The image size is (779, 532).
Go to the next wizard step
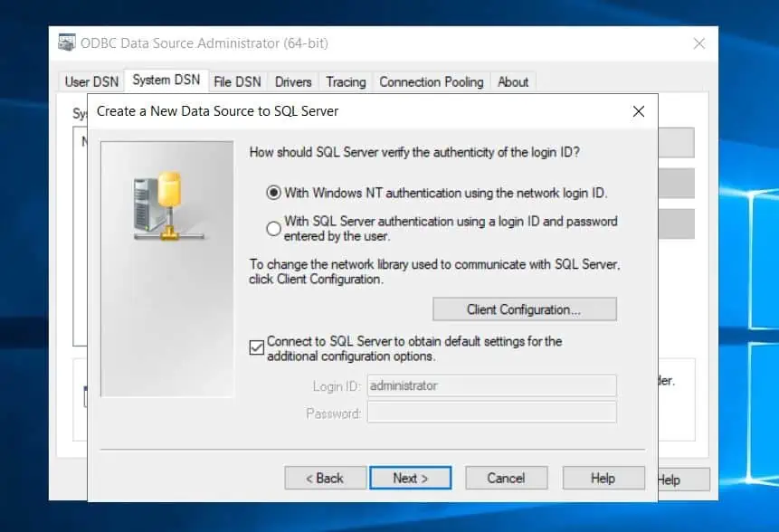pyautogui.click(x=411, y=478)
